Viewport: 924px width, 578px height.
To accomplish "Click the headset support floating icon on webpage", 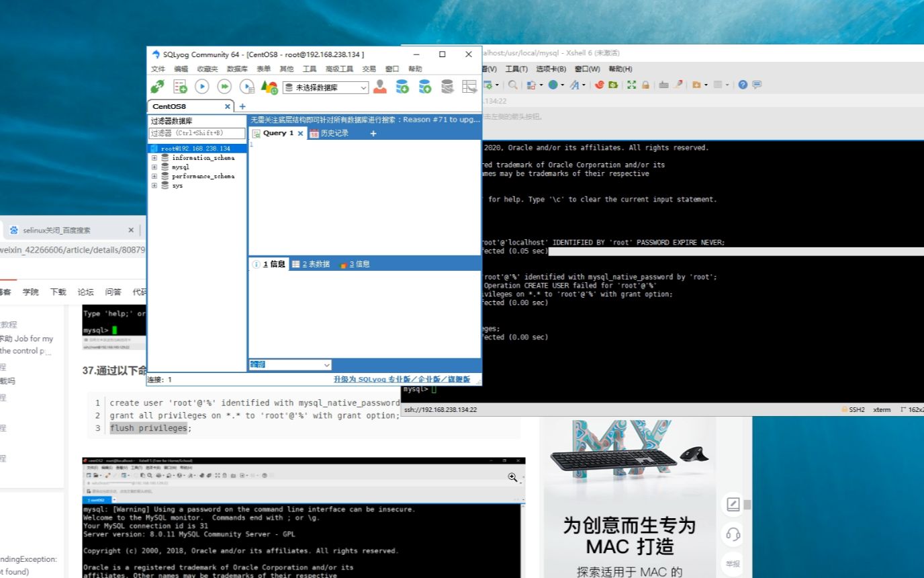I will (733, 534).
